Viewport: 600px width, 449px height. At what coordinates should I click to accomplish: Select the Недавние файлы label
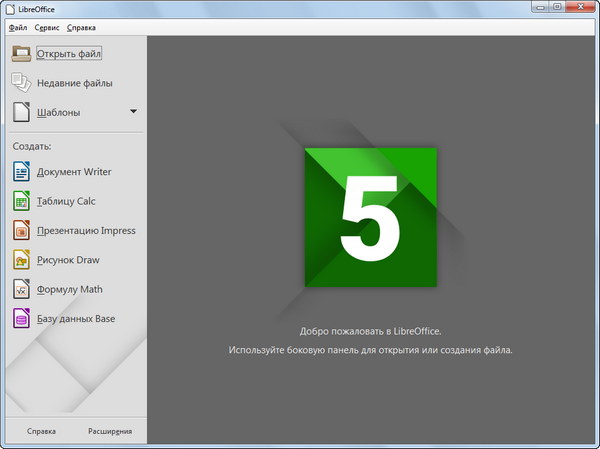(x=74, y=83)
